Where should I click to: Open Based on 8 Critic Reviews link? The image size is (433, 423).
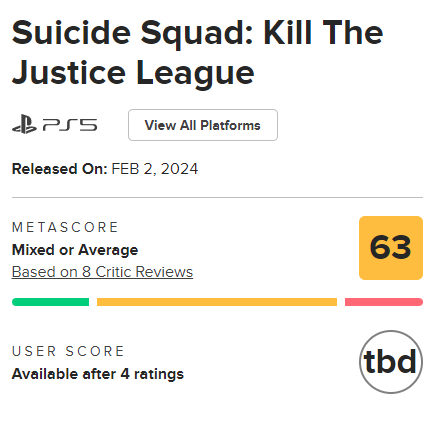tap(102, 272)
